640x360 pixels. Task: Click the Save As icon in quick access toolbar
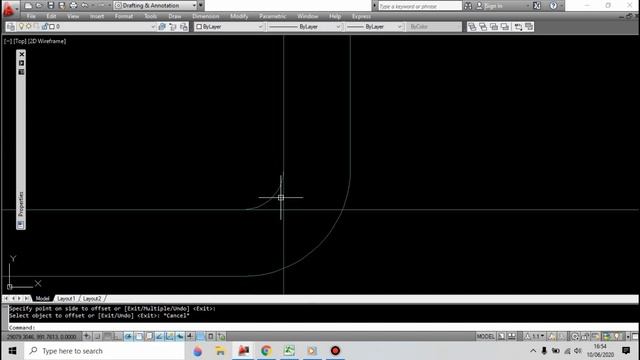[62, 6]
